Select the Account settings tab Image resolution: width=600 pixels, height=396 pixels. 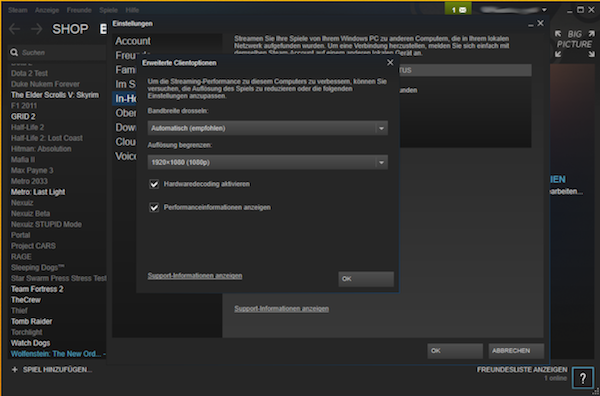point(133,41)
